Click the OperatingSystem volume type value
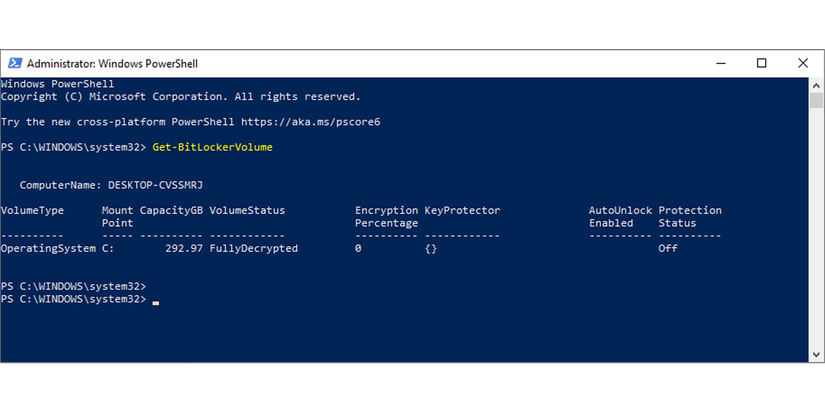The height and width of the screenshot is (413, 825). pos(48,248)
